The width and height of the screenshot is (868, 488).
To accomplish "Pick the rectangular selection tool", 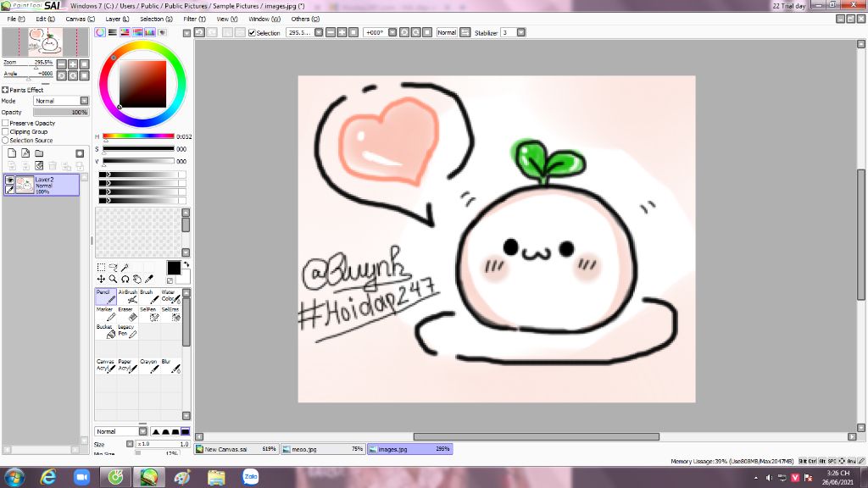I will pyautogui.click(x=101, y=268).
